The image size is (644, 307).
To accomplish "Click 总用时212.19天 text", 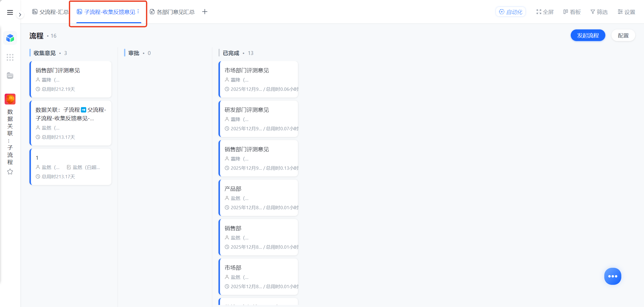I will pyautogui.click(x=58, y=89).
